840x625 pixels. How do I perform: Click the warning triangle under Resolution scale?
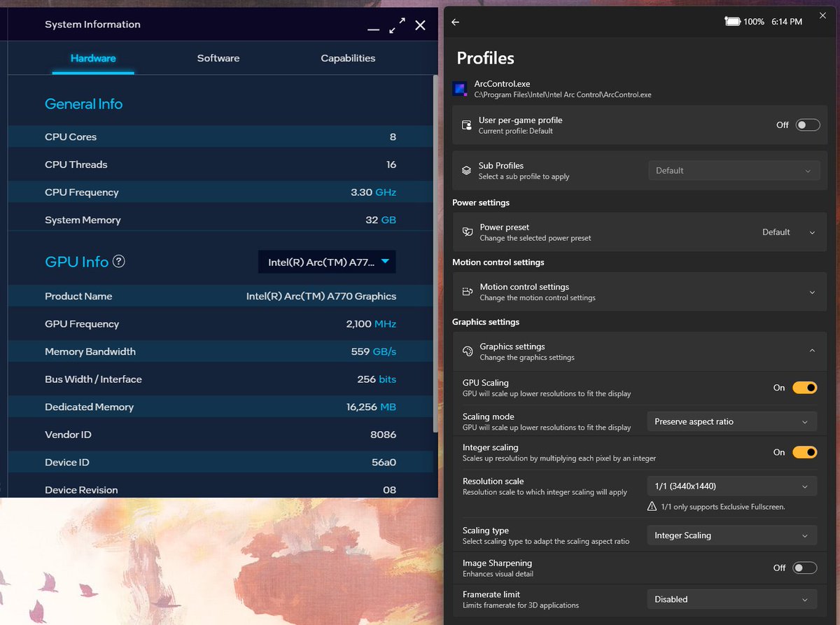click(651, 507)
